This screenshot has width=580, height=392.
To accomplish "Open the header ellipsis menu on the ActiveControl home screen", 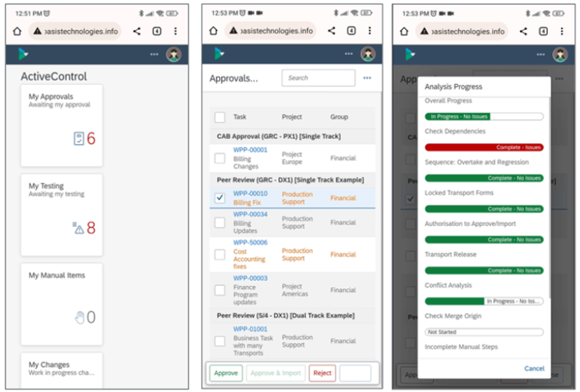I will coord(154,54).
